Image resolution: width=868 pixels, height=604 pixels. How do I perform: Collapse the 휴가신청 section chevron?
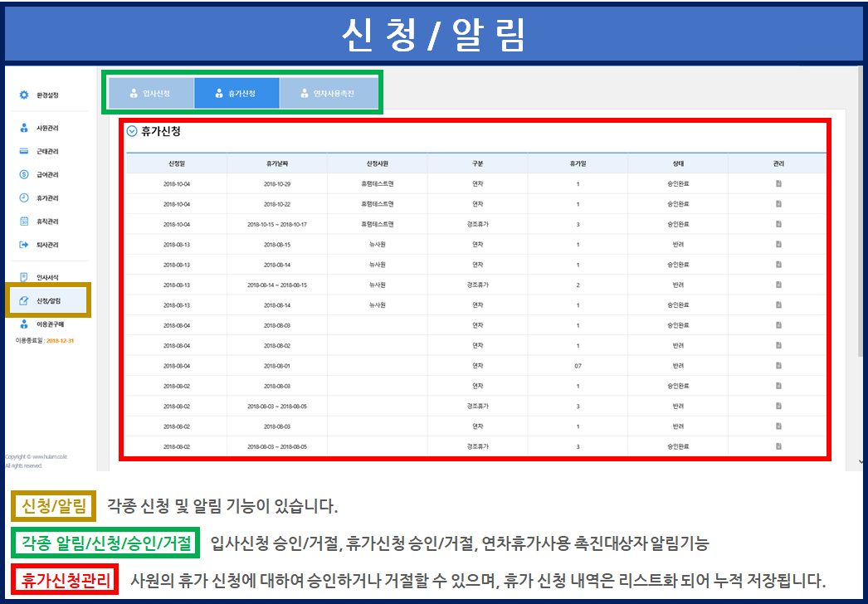coord(132,131)
